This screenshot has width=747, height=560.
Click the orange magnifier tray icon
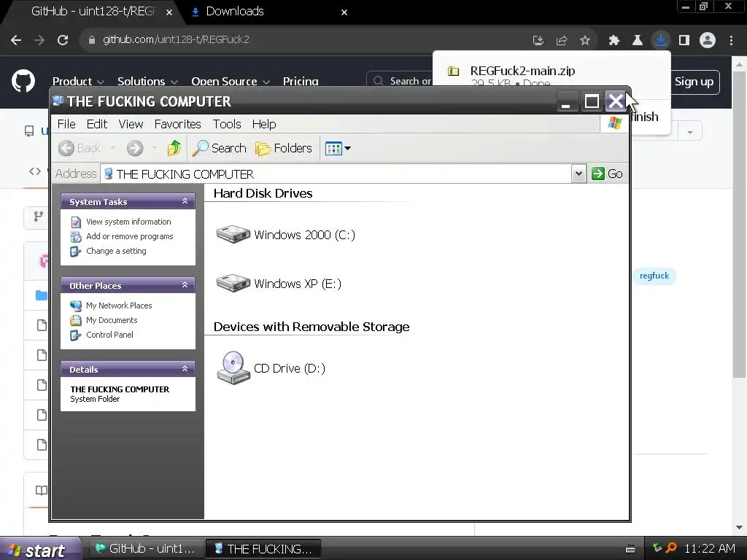tap(671, 548)
